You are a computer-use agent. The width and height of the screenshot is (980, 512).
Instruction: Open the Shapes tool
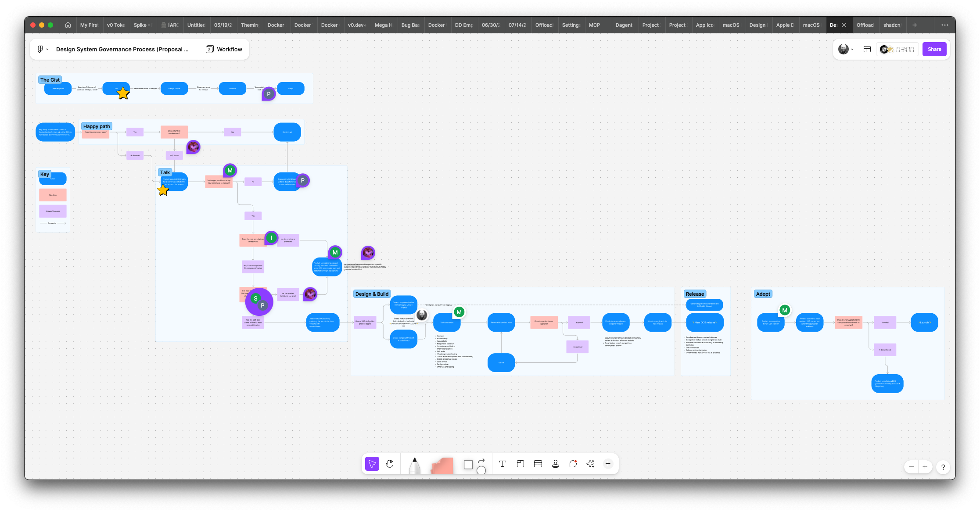tap(468, 464)
